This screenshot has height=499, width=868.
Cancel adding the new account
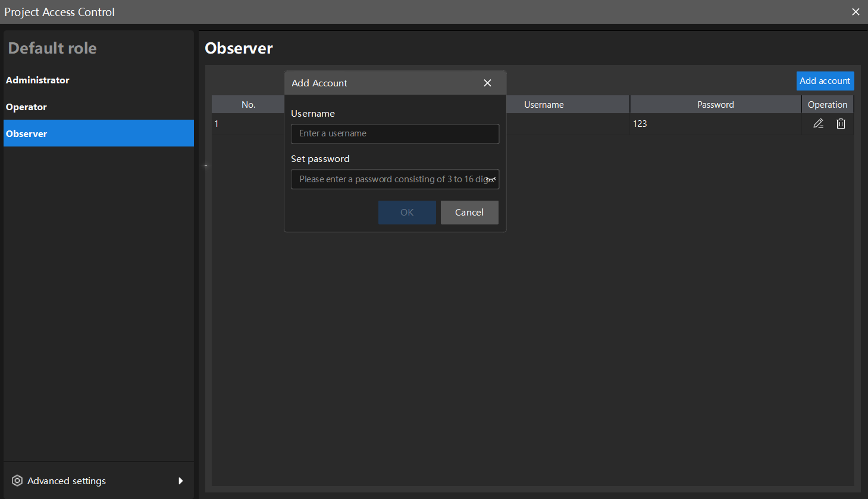coord(469,212)
